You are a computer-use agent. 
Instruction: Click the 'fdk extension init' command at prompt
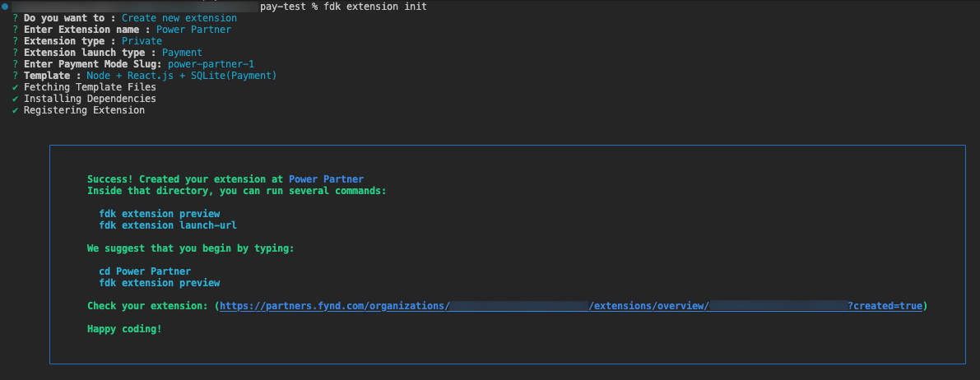pos(381,7)
